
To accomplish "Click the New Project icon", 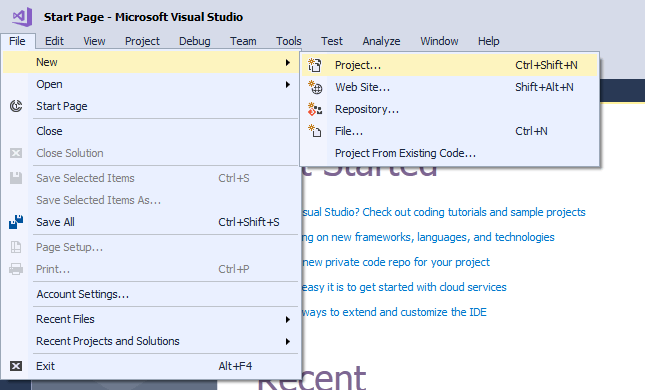I will 315,65.
